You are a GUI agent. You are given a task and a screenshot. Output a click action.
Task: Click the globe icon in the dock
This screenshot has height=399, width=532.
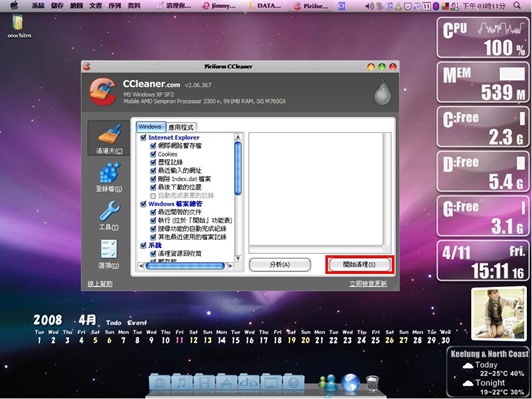[350, 383]
